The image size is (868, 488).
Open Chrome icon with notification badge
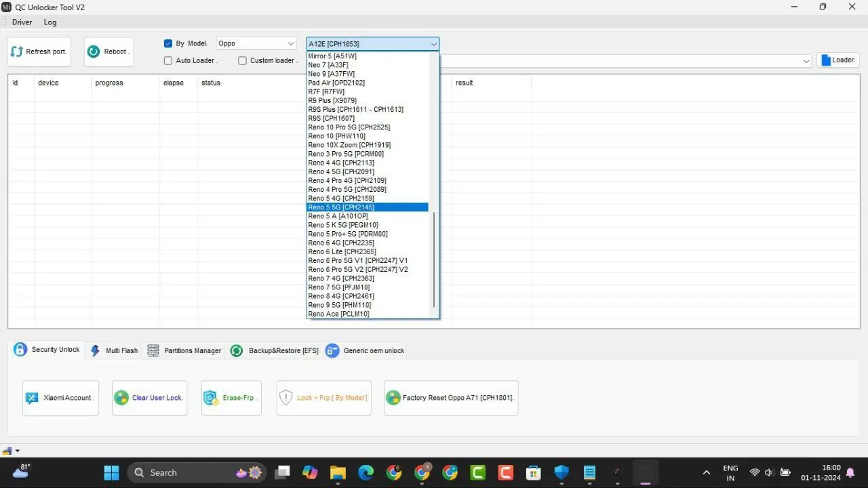422,472
